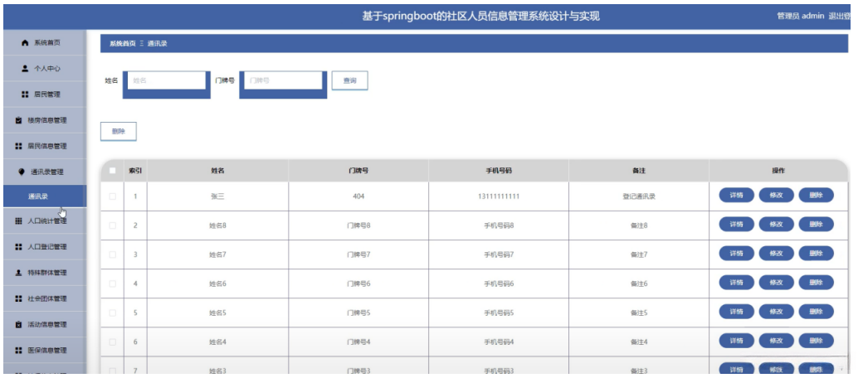The image size is (868, 378).
Task: Tick the select-all checkbox in table header
Action: [112, 171]
